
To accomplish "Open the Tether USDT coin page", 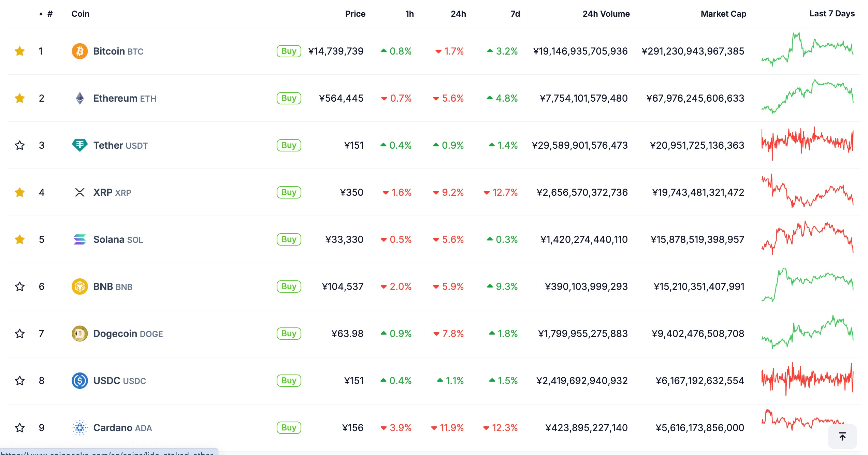I will (x=120, y=145).
